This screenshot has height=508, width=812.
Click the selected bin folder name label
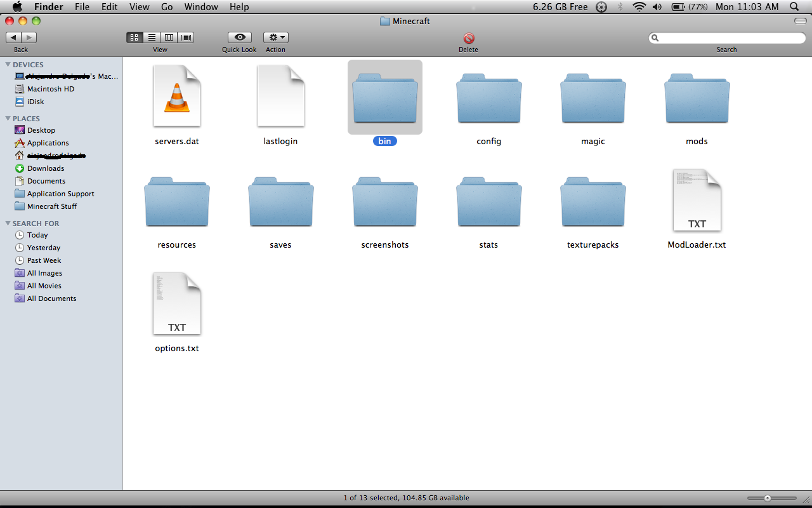click(385, 141)
